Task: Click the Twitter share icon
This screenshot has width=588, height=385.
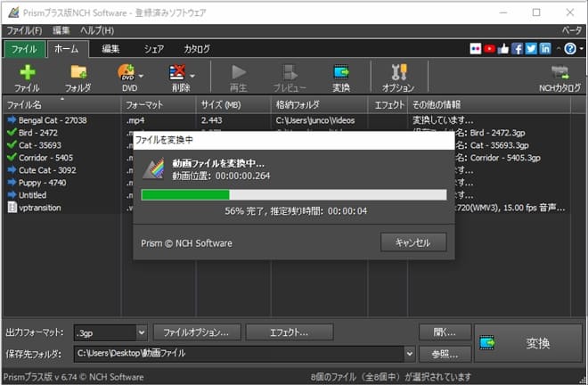Action: click(x=531, y=49)
